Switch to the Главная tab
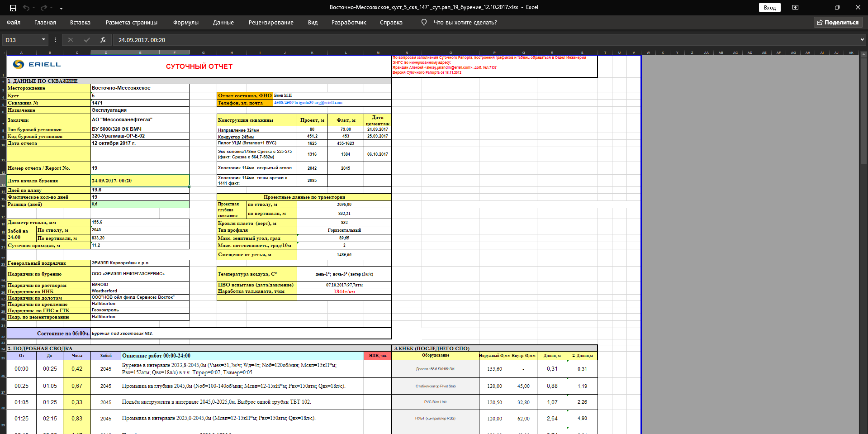Screen dimensions: 868x434 pyautogui.click(x=45, y=22)
